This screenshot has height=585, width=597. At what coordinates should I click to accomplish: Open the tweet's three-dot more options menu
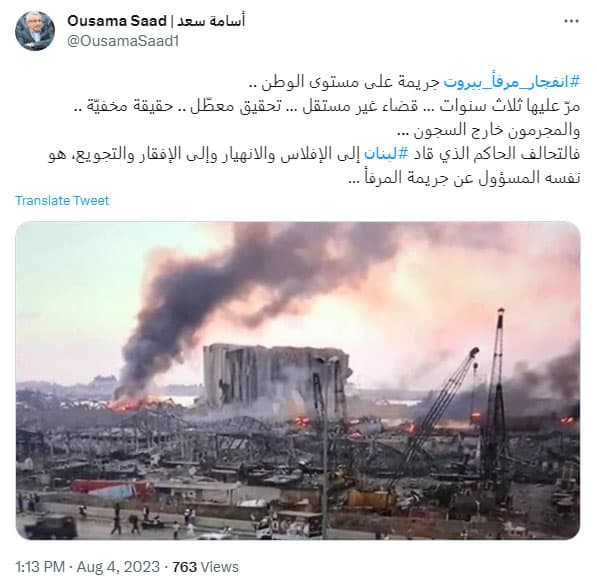tap(571, 21)
